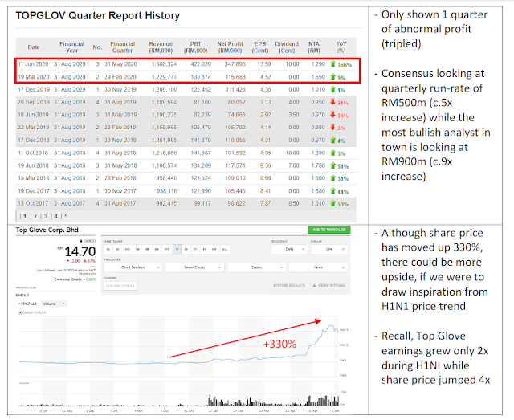Click the 13 Oct 2017 date cell

pos(33,203)
